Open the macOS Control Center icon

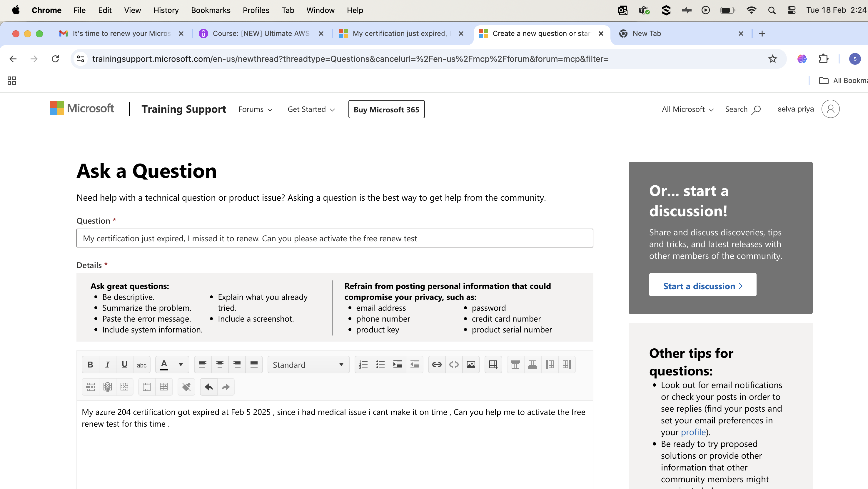point(792,10)
